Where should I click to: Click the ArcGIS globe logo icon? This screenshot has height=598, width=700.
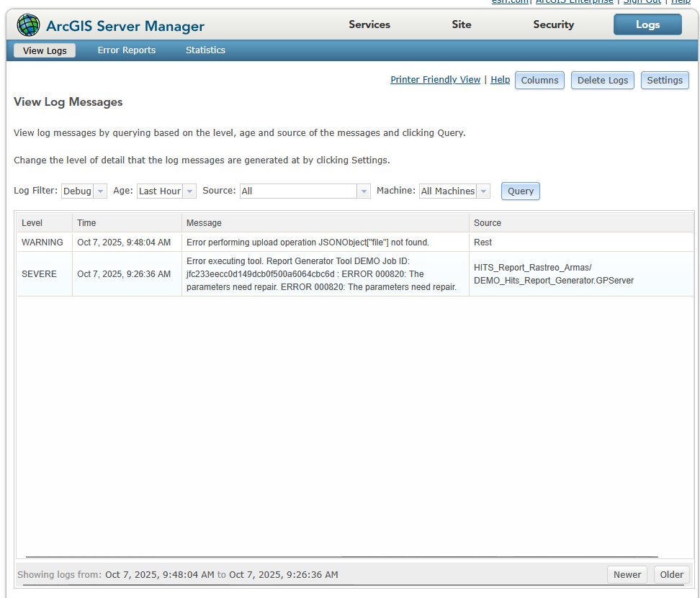[28, 25]
